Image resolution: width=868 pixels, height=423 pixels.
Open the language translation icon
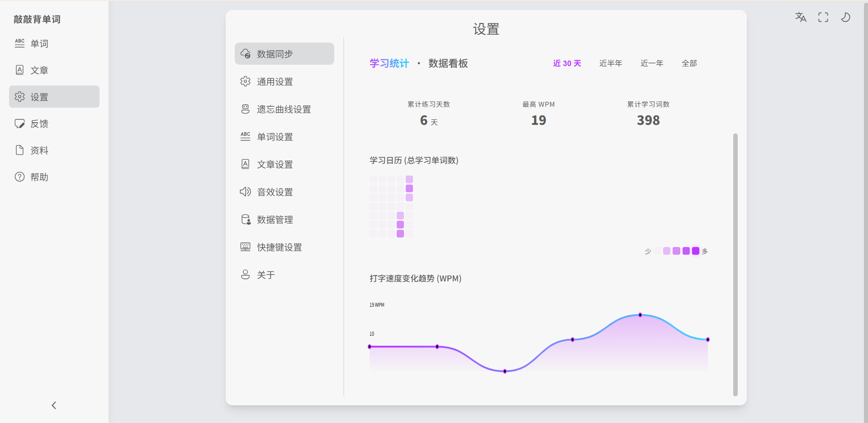point(801,17)
